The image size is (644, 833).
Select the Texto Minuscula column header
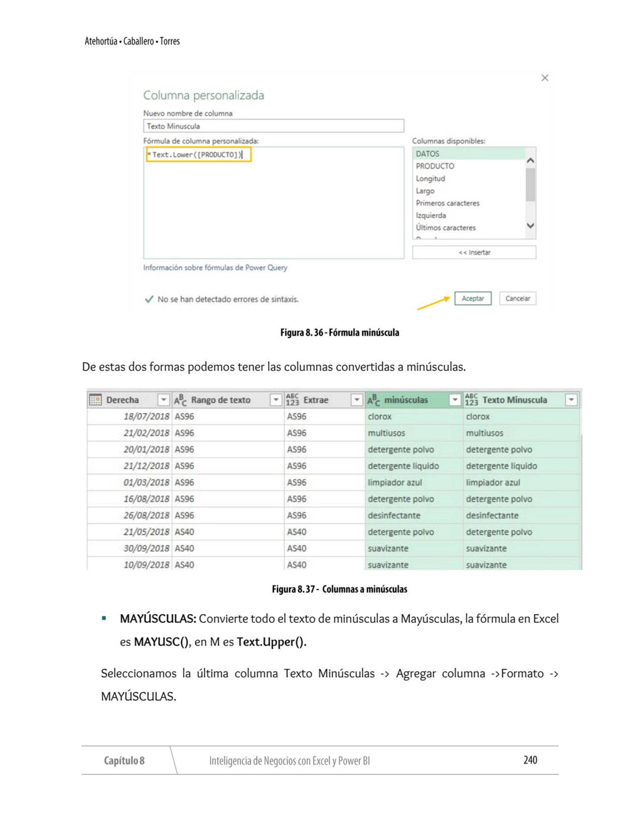click(x=521, y=400)
